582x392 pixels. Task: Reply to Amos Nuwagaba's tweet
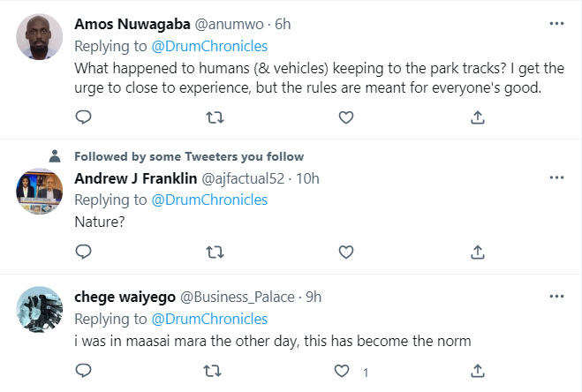pyautogui.click(x=83, y=117)
